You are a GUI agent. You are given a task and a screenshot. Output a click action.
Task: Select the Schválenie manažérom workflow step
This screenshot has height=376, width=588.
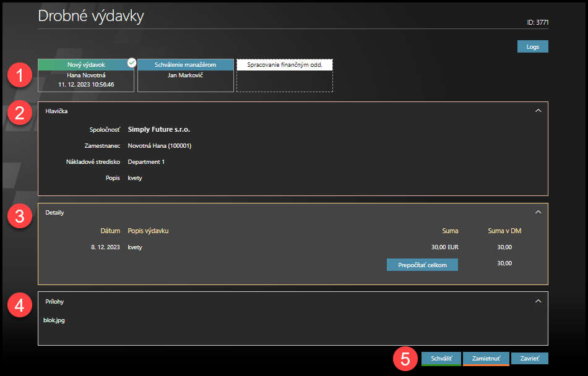[x=186, y=64]
